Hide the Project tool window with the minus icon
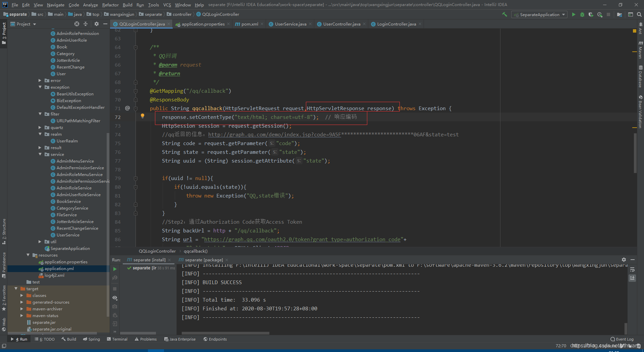 (105, 24)
